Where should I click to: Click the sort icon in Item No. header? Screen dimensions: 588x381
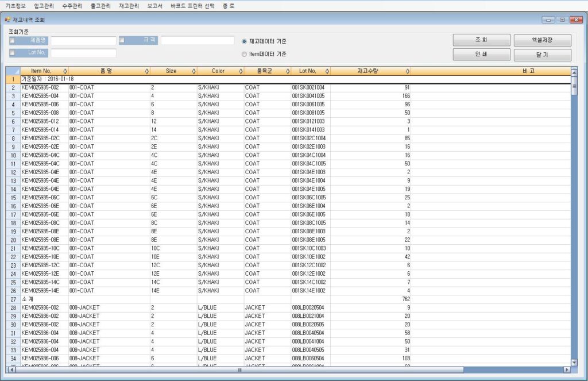coord(65,71)
